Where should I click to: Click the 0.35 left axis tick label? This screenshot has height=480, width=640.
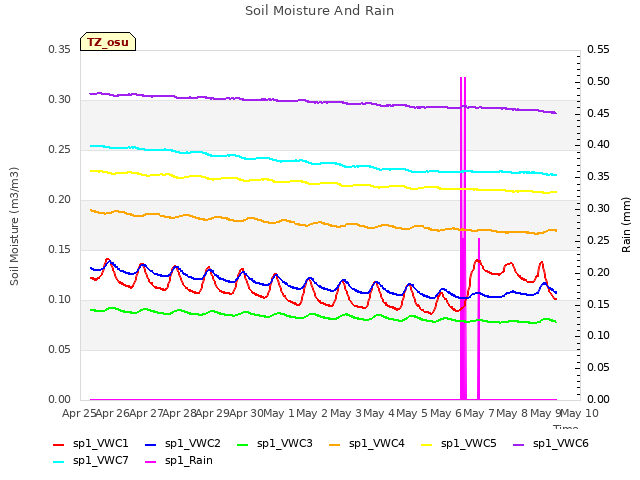click(60, 50)
